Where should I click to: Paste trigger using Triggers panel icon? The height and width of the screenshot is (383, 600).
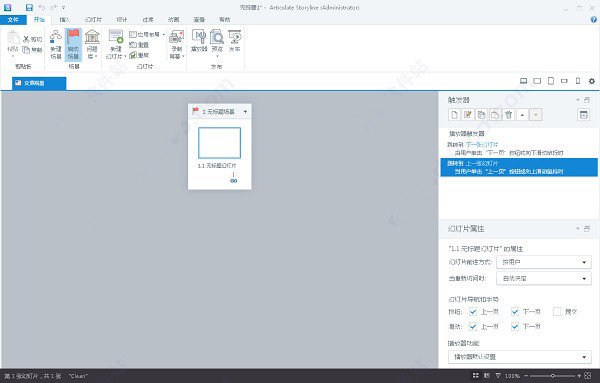pyautogui.click(x=495, y=115)
